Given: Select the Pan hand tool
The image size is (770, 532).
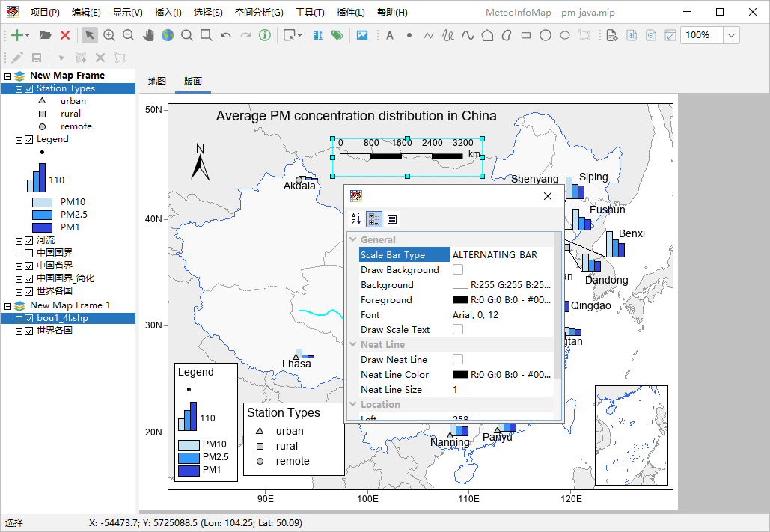Looking at the screenshot, I should click(148, 35).
